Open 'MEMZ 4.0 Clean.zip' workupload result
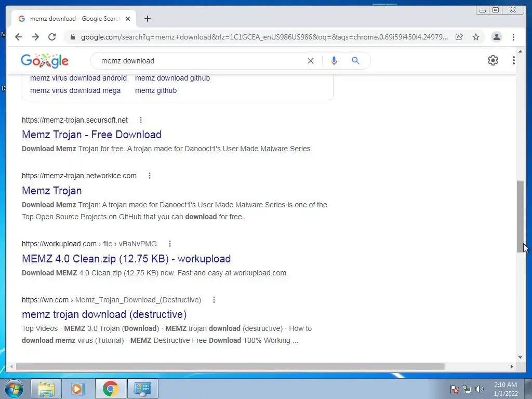532x399 pixels. click(x=126, y=259)
